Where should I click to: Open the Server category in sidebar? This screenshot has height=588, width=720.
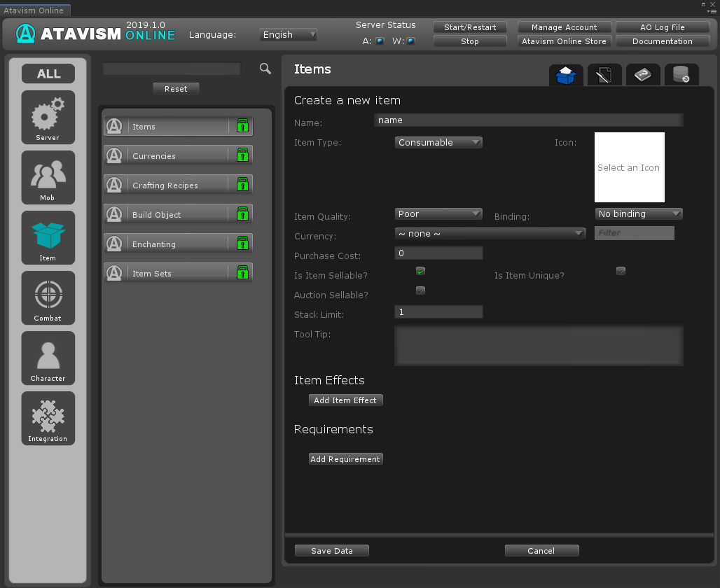click(48, 117)
